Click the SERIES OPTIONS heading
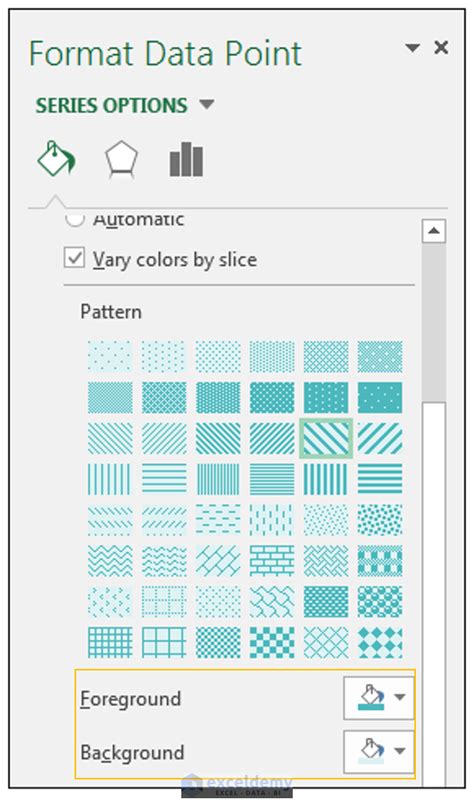The height and width of the screenshot is (810, 474). (x=112, y=105)
